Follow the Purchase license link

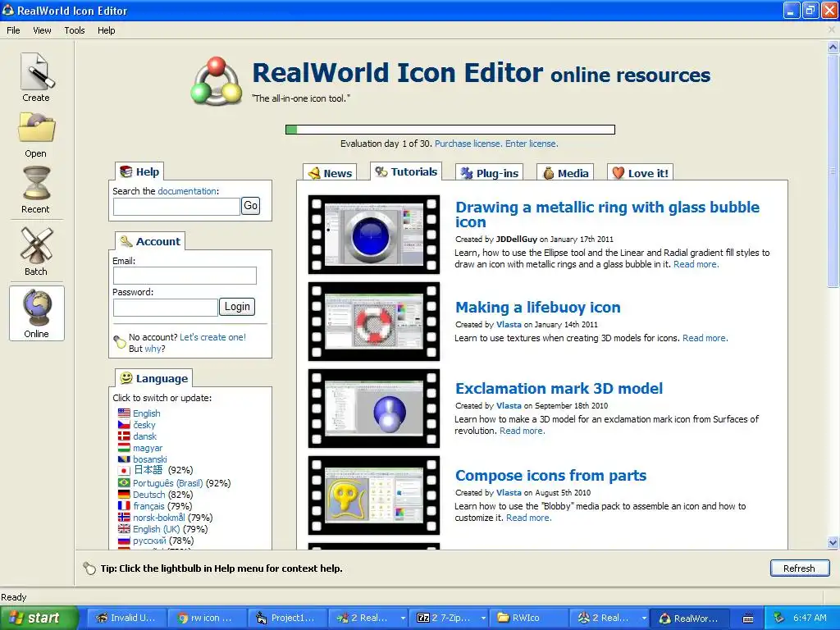coord(468,144)
